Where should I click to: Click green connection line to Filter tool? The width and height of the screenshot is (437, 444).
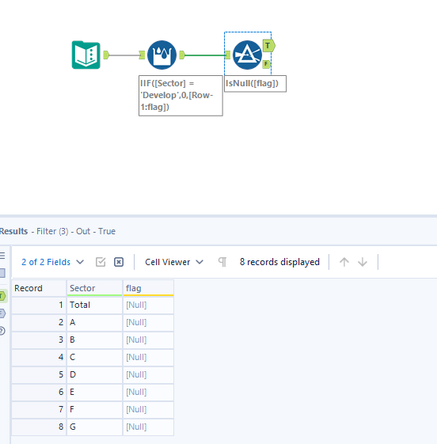pyautogui.click(x=205, y=55)
